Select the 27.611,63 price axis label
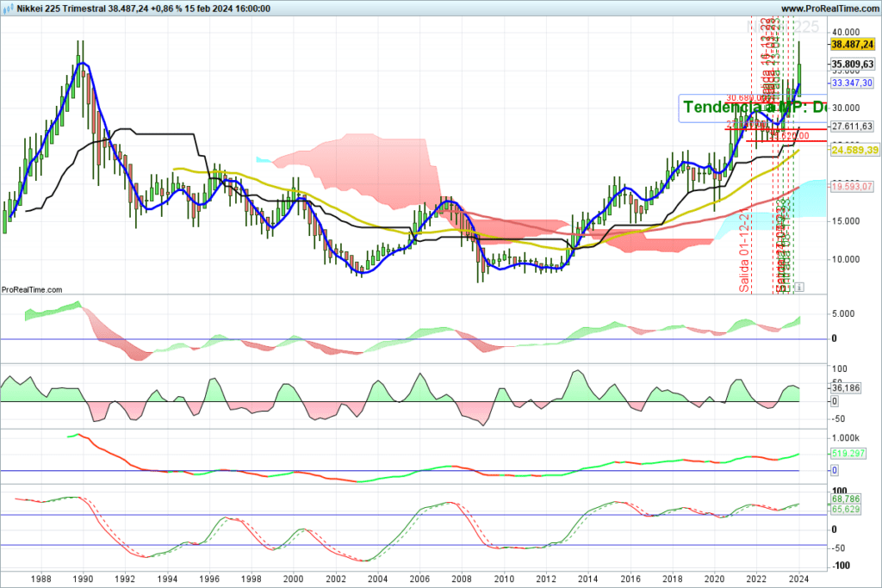Image resolution: width=882 pixels, height=588 pixels. point(852,127)
